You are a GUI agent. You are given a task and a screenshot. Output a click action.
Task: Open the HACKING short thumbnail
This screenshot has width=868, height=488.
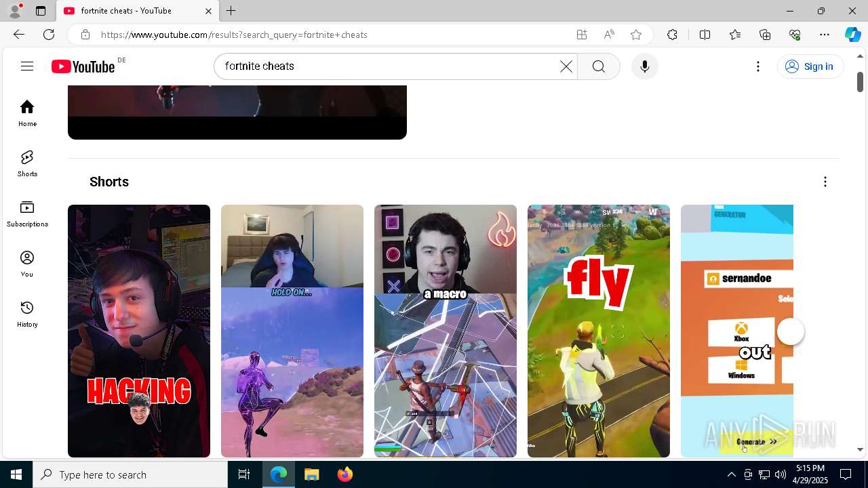(139, 331)
